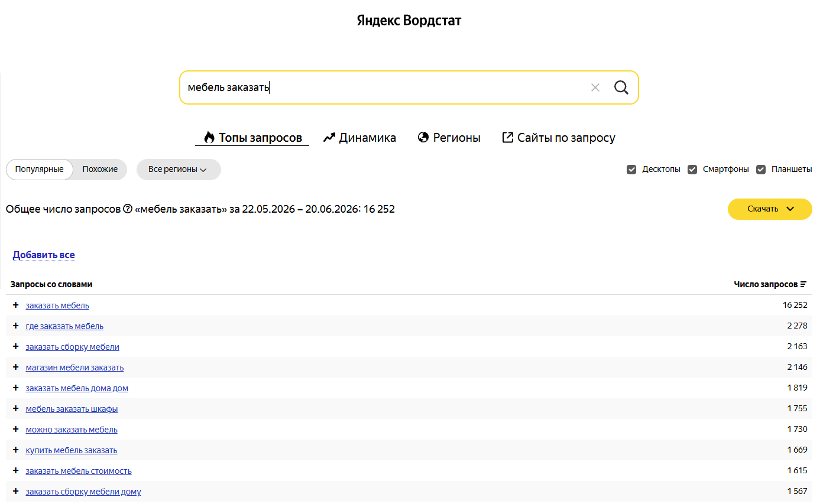823x504 pixels.
Task: Switch to the Регионы tab
Action: [449, 138]
